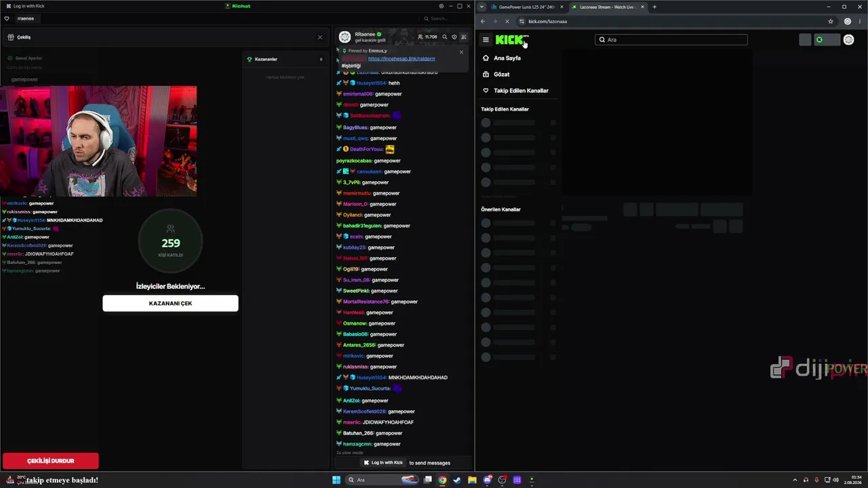The width and height of the screenshot is (868, 488).
Task: Click username MortalResistance76 in chat
Action: pyautogui.click(x=366, y=302)
